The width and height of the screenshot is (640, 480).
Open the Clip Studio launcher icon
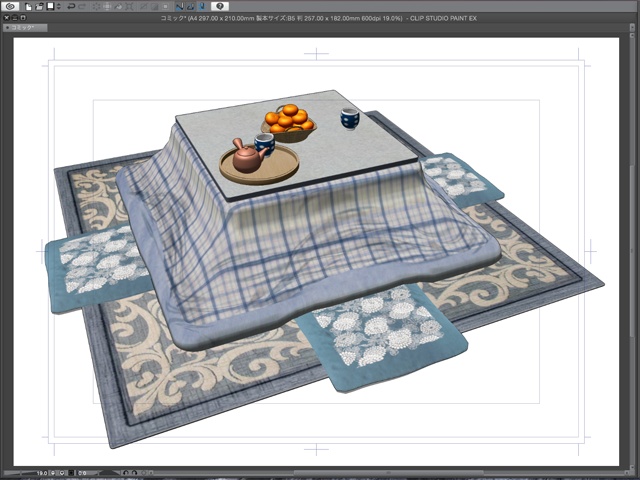pyautogui.click(x=10, y=6)
